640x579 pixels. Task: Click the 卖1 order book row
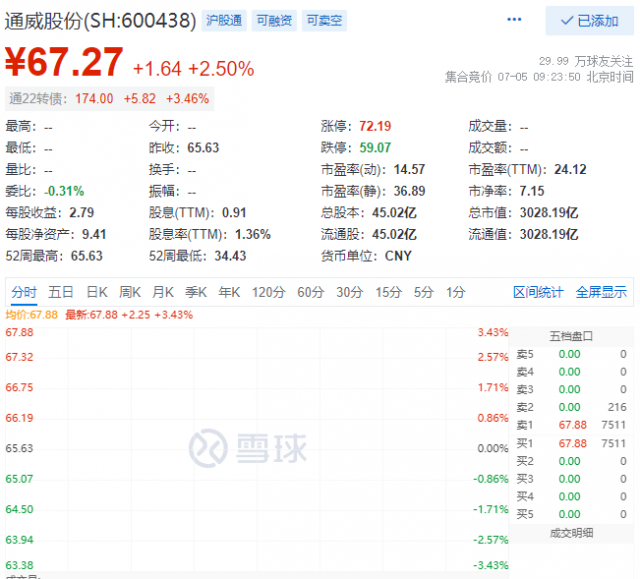572,425
